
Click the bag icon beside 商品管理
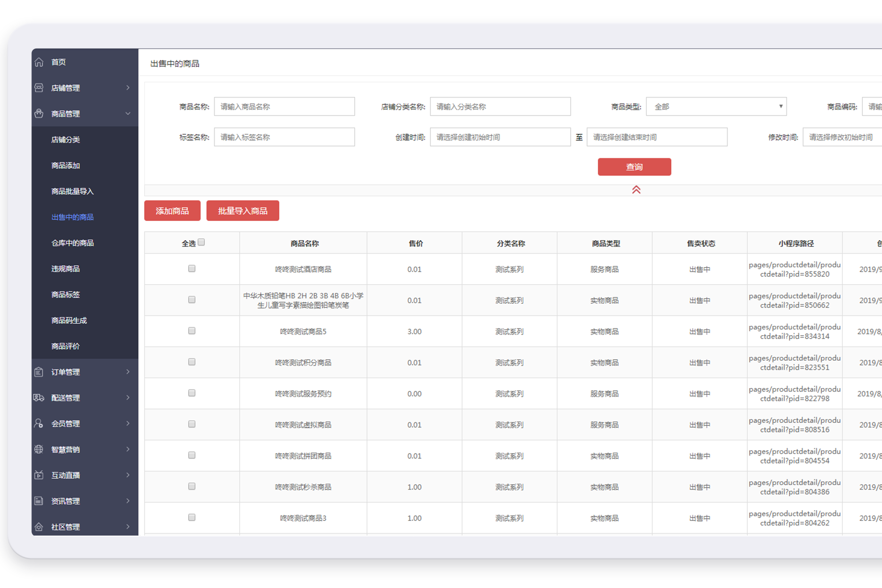[39, 114]
